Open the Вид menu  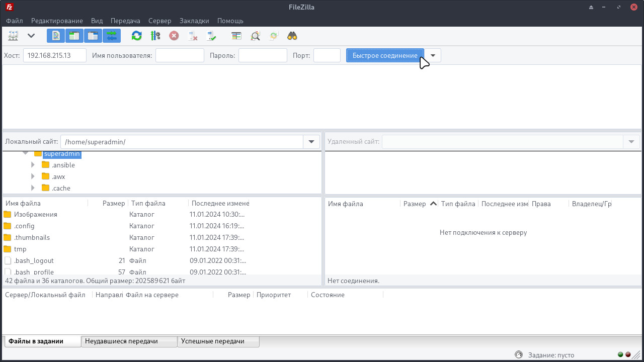click(x=97, y=21)
